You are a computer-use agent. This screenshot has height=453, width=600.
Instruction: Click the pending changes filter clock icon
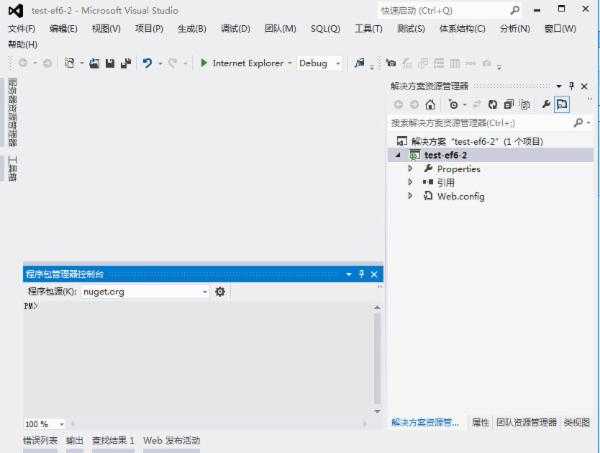(x=453, y=104)
